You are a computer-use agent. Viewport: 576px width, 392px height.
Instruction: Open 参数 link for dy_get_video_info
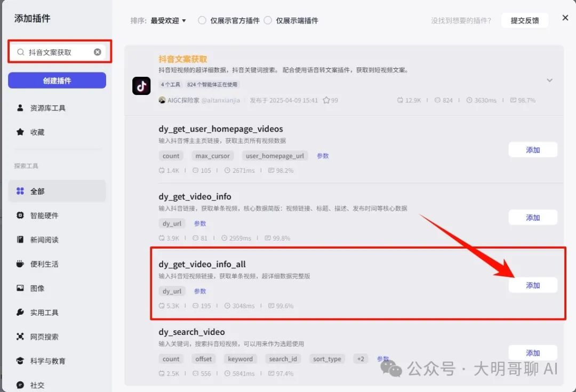(x=200, y=223)
